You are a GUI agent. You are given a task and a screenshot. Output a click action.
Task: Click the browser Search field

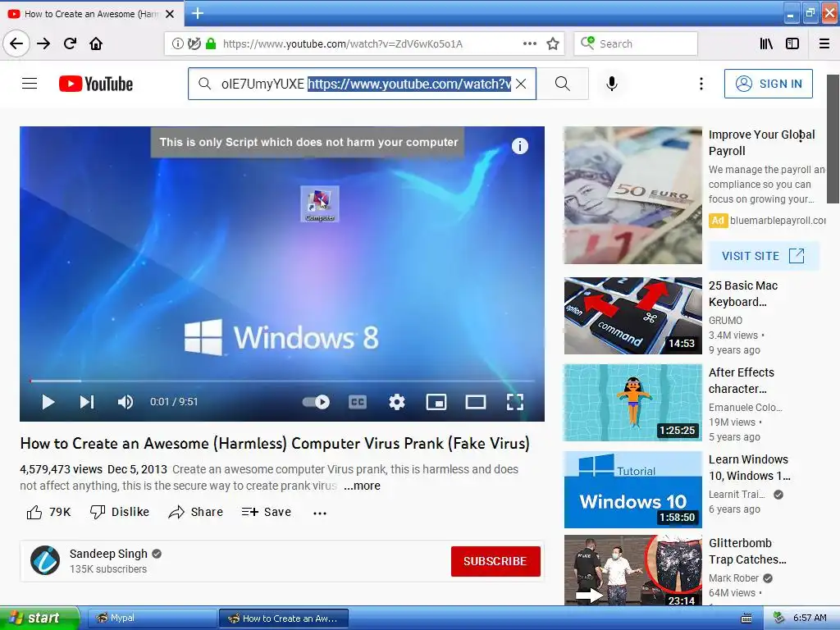(636, 43)
